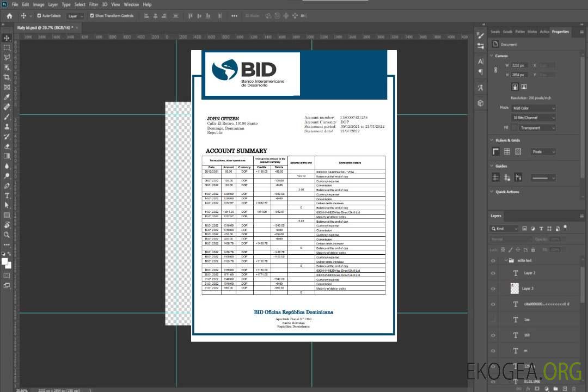
Task: Toggle the layer filter on/off switch
Action: pos(565,228)
